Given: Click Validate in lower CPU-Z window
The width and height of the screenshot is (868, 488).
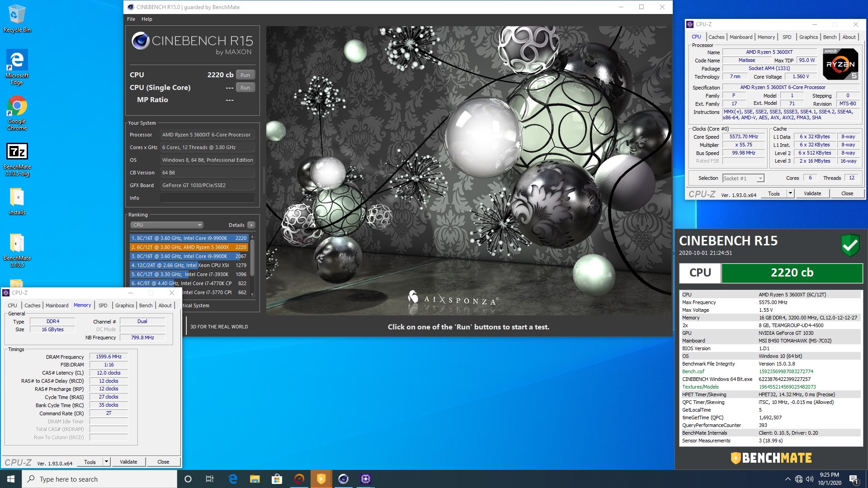Looking at the screenshot, I should [128, 462].
